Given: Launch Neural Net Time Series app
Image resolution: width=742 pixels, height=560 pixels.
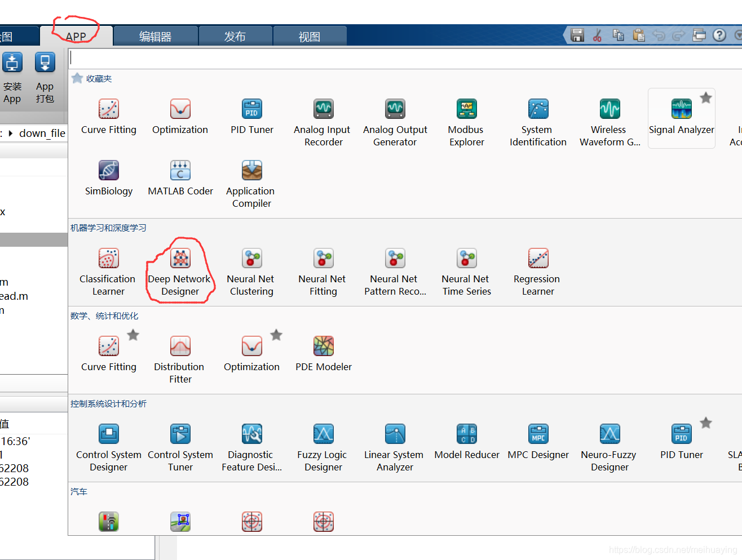Looking at the screenshot, I should pos(466,272).
